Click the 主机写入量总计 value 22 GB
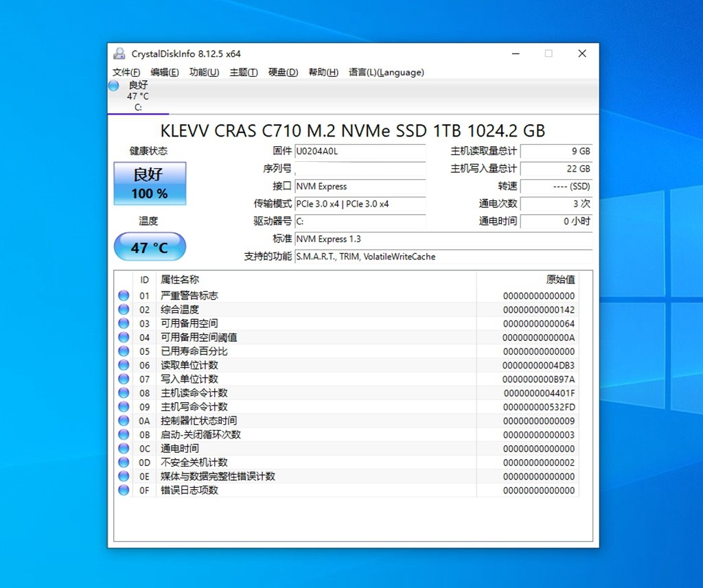 coord(556,169)
